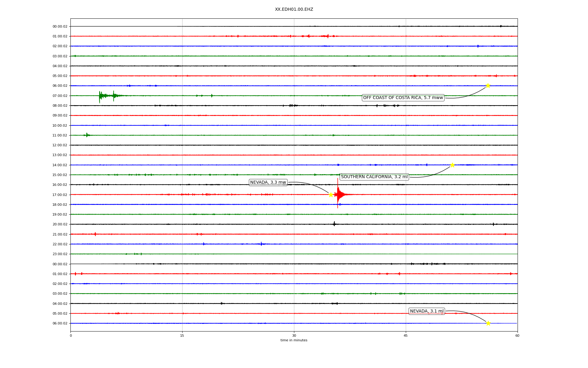Click the Nevada 3.1 ml star marker
The height and width of the screenshot is (368, 588).
[x=488, y=323]
